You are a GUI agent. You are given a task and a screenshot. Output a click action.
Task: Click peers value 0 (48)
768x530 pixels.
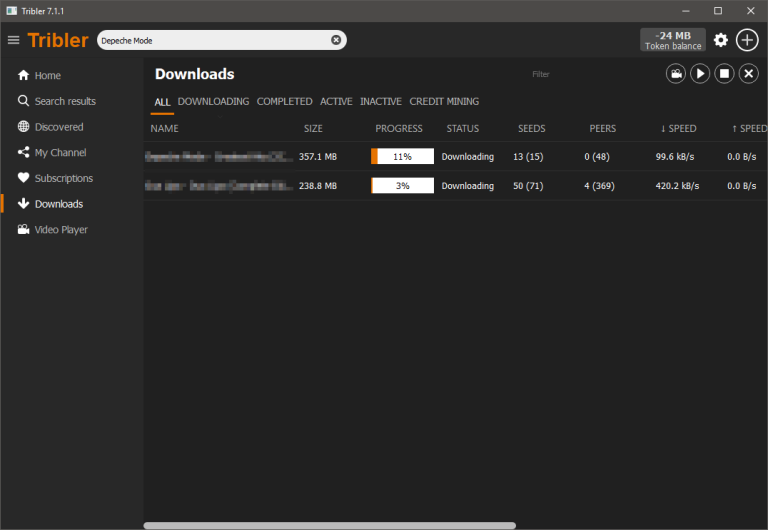597,157
